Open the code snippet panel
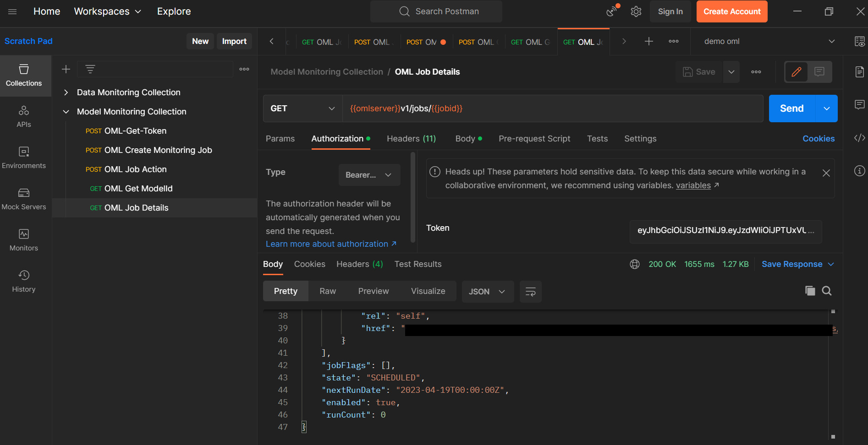868x445 pixels. coord(859,138)
